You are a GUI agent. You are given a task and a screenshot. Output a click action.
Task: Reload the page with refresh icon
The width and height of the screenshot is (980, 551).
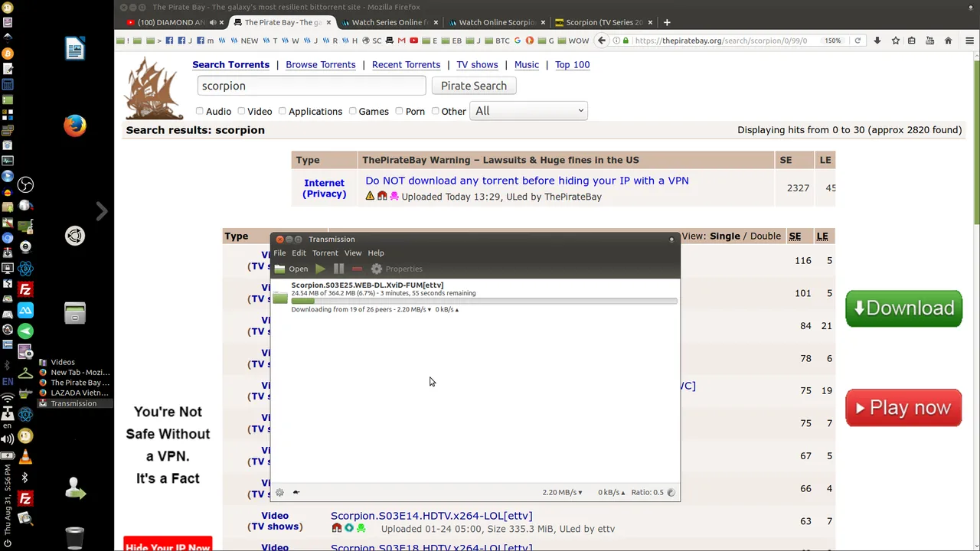click(x=857, y=41)
